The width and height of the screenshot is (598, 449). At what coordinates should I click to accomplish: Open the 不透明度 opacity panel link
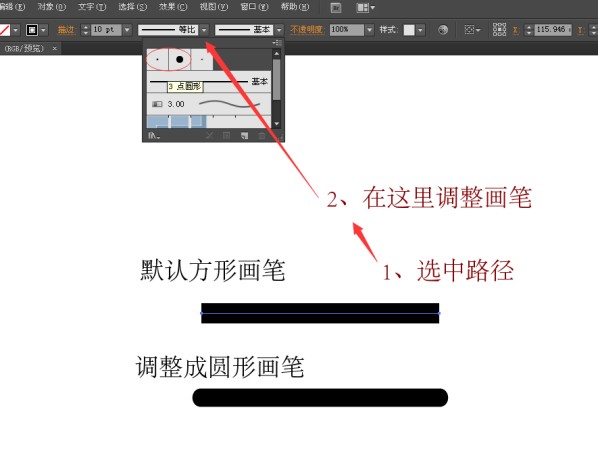tap(307, 30)
